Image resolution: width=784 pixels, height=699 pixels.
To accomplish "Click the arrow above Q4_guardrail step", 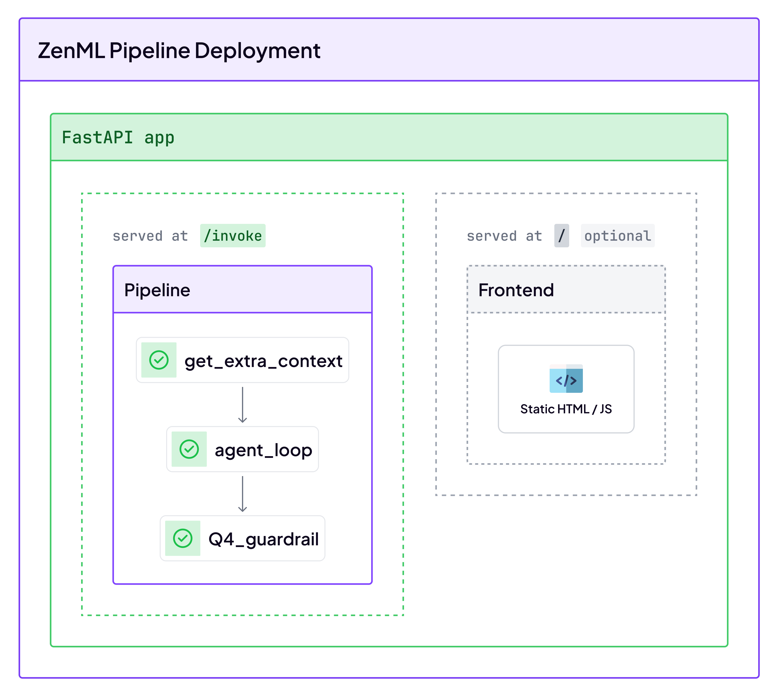I will [x=242, y=494].
